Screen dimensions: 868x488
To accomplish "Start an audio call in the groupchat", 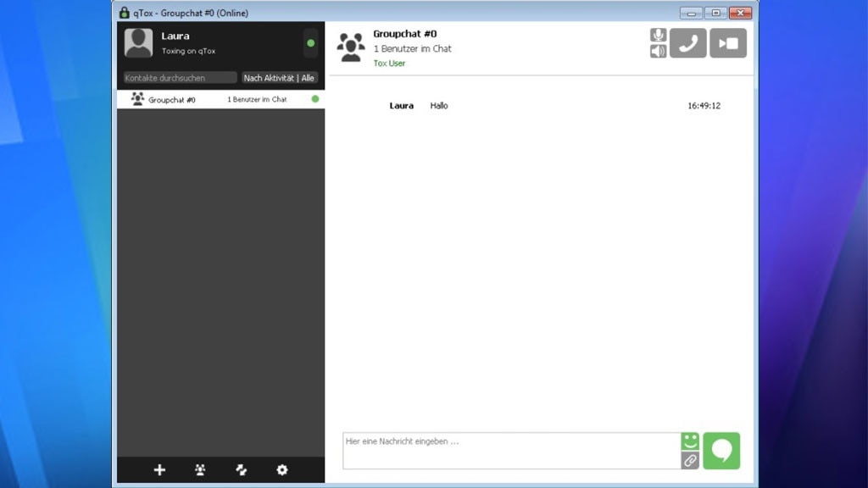I will tap(687, 43).
